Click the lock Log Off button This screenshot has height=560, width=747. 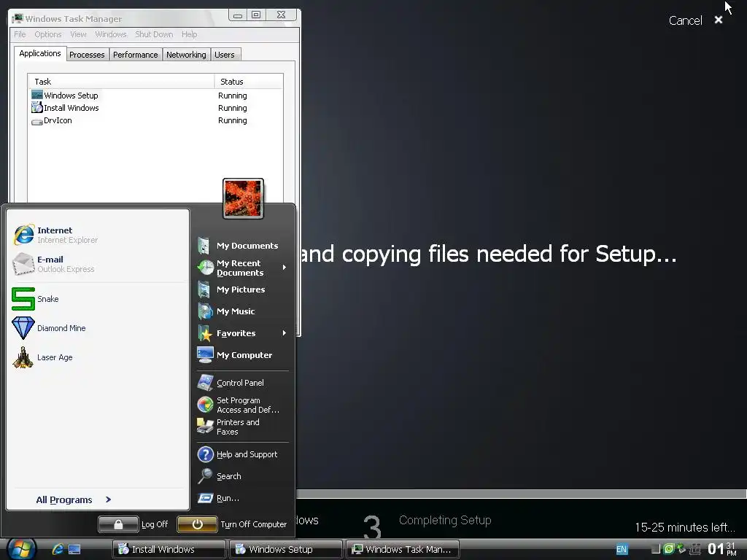[118, 524]
